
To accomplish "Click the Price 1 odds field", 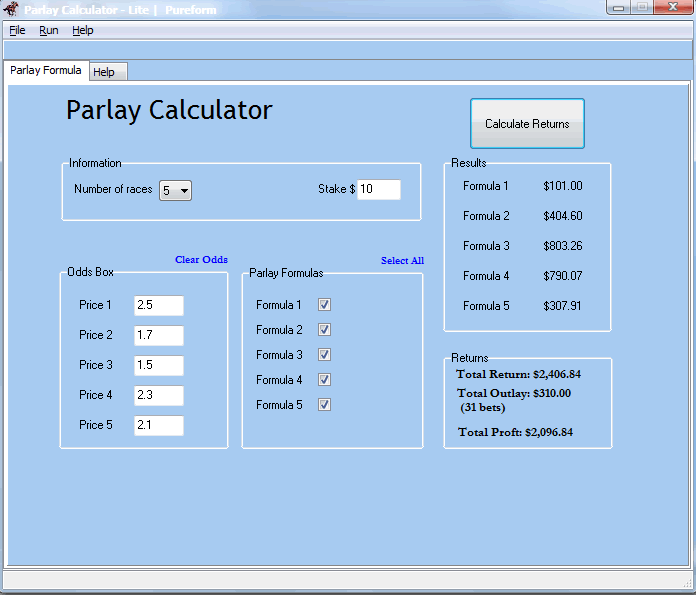I will 159,305.
